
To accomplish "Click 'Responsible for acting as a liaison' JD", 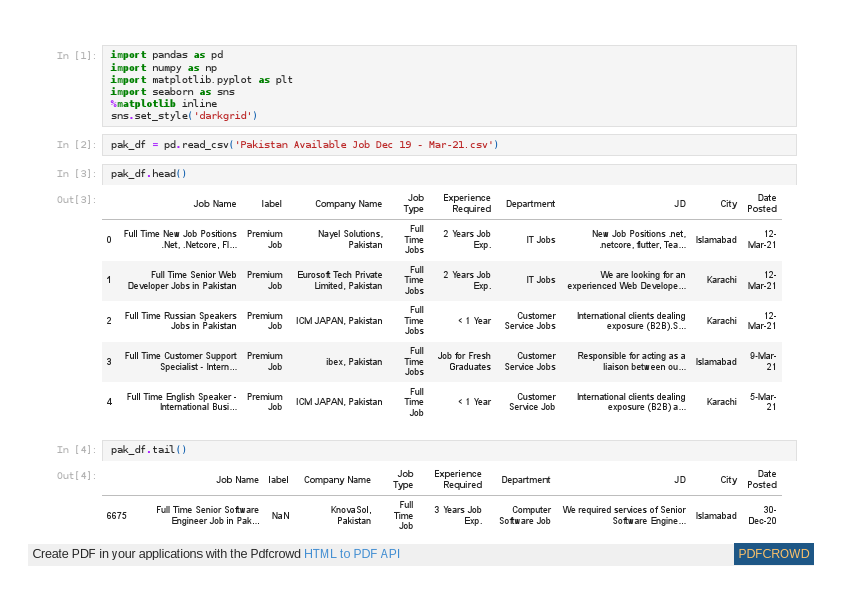I will coord(632,361).
